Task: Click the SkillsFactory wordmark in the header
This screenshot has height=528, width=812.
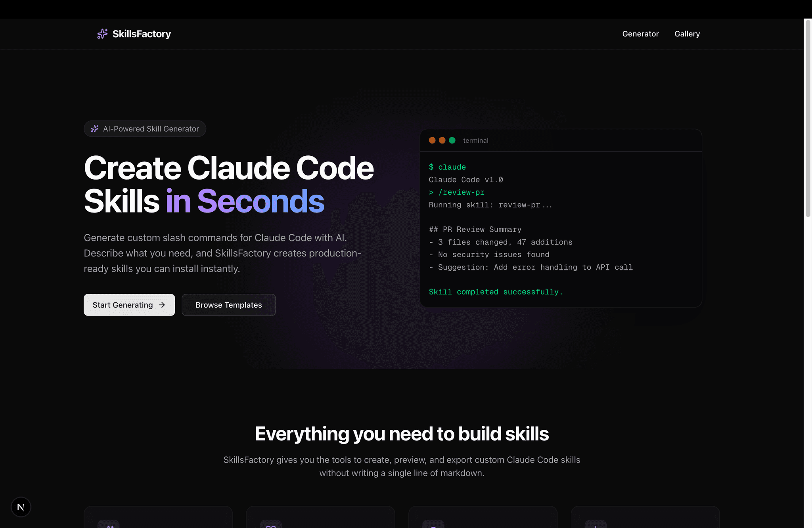Action: click(x=142, y=34)
